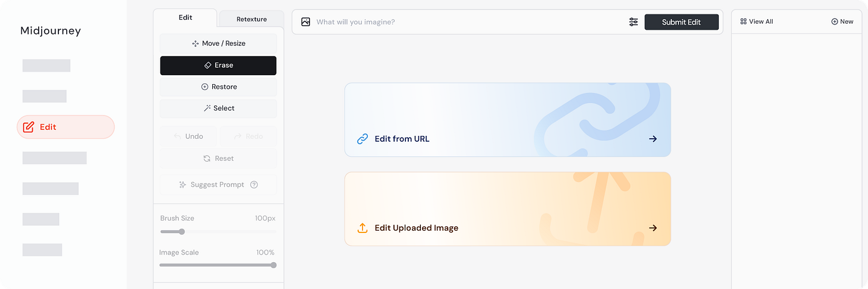Click the arrow on the Edit from URL card

(653, 139)
